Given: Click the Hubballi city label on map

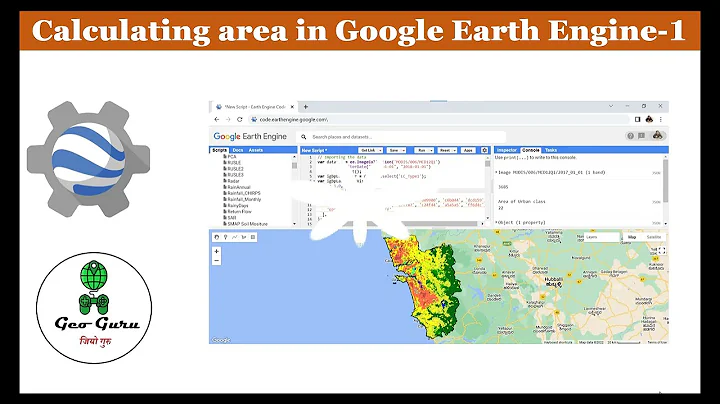Looking at the screenshot, I should [x=553, y=281].
